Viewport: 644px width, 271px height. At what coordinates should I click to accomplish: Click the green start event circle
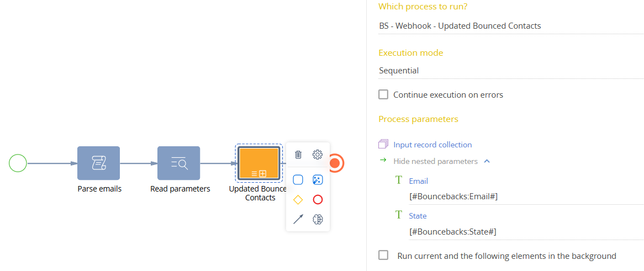coord(18,163)
